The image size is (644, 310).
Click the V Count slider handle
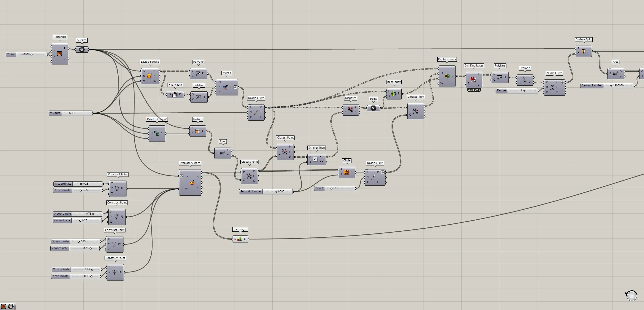[70, 113]
